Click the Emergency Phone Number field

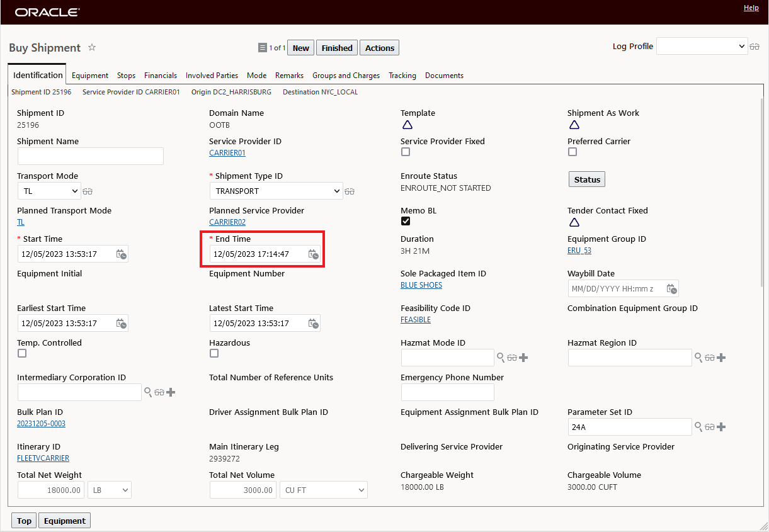click(448, 392)
